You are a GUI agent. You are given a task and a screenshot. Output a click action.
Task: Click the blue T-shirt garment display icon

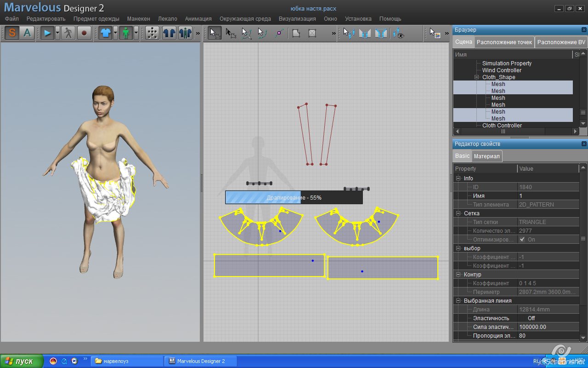pos(105,33)
